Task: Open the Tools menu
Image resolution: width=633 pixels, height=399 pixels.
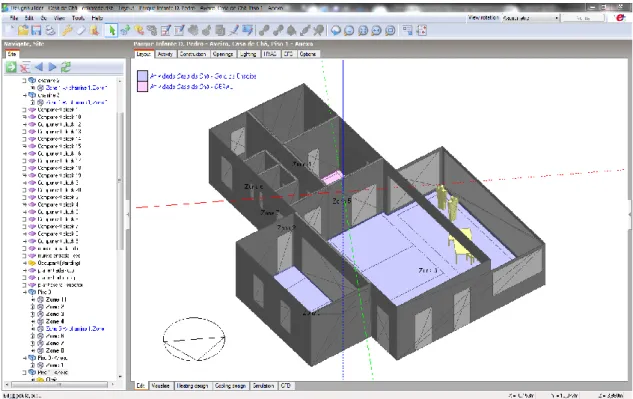Action: [x=78, y=18]
